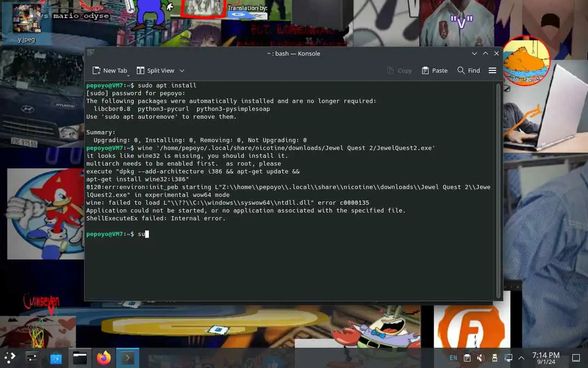Viewport: 588px width, 368px height.
Task: Click the EN keyboard layout indicator
Action: coord(453,358)
